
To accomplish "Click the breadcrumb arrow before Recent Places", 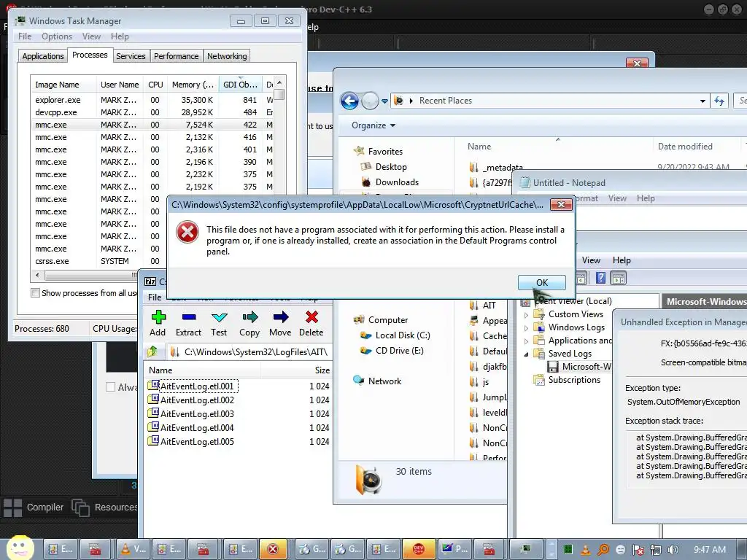I will coord(411,101).
